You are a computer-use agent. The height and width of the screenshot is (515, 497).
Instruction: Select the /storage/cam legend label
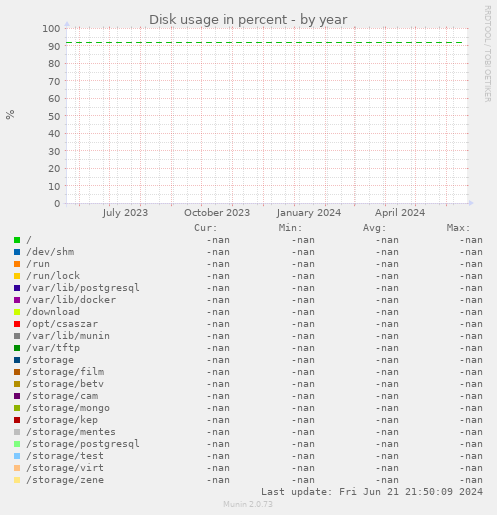62,396
